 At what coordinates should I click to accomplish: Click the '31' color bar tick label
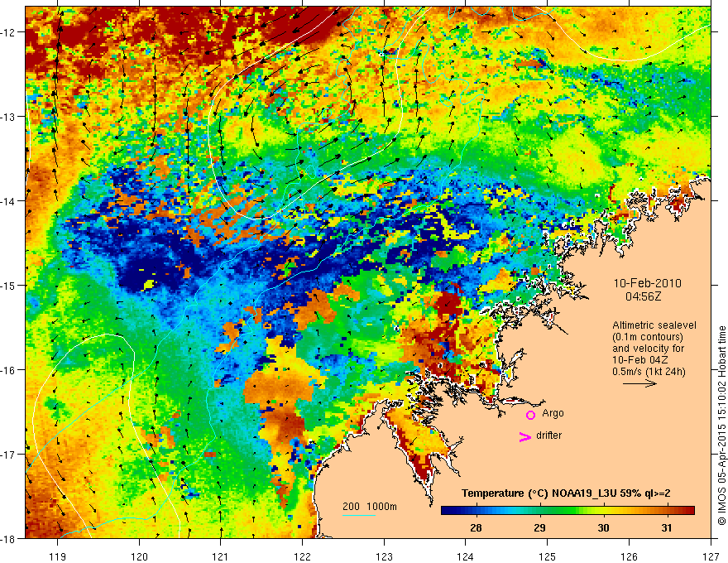click(x=667, y=527)
